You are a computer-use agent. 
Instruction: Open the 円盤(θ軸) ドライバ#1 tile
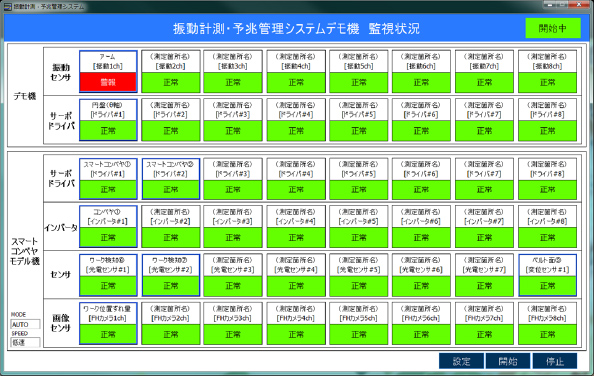pos(108,120)
